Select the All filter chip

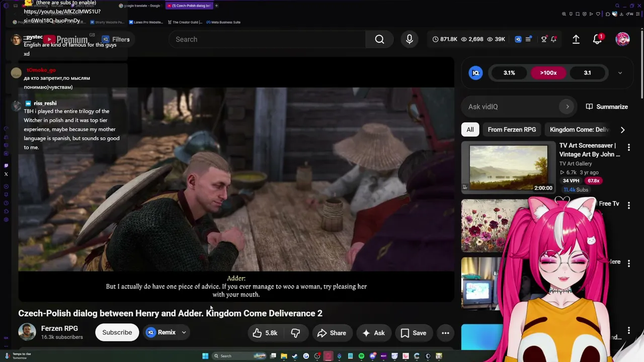(x=470, y=130)
